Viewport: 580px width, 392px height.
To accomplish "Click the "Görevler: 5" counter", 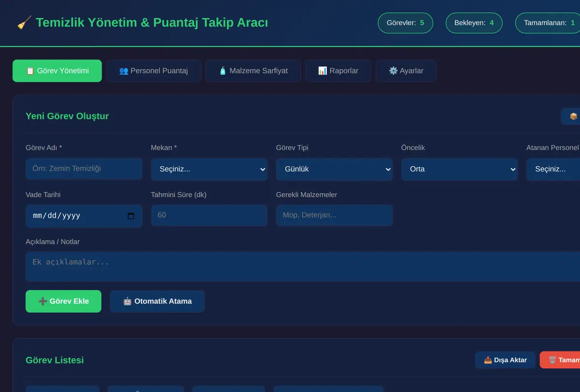I will tap(405, 23).
